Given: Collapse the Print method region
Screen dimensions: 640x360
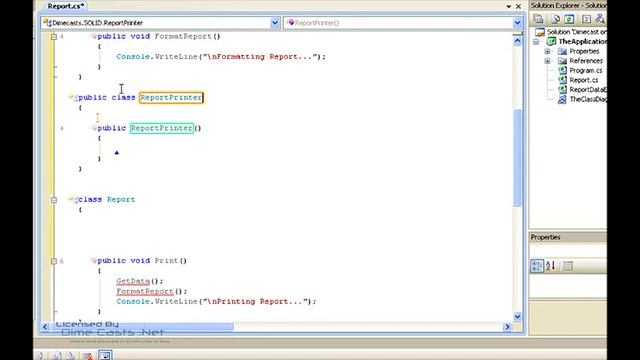Looking at the screenshot, I should point(54,261).
